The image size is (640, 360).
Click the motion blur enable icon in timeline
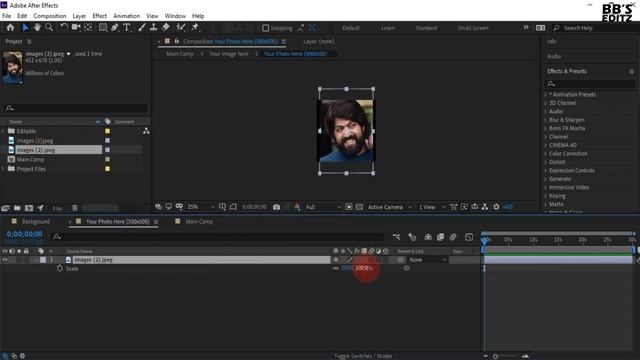click(453, 237)
